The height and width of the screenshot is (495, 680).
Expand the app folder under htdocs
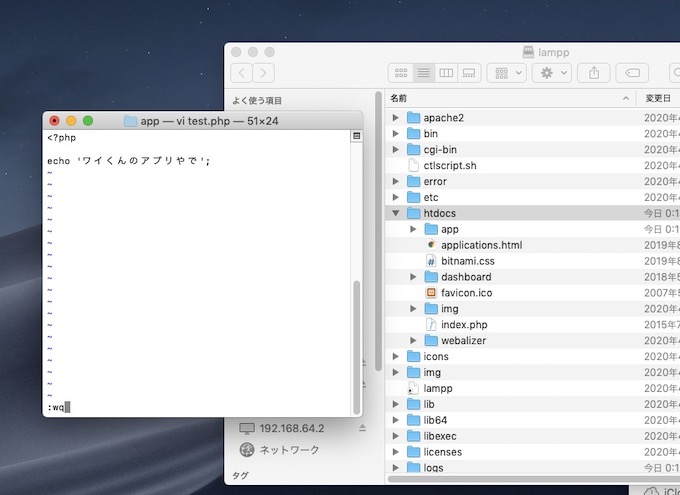point(413,229)
